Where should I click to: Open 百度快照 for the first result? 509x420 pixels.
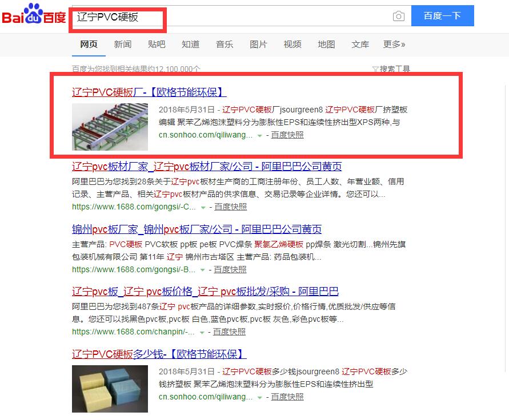(287, 135)
